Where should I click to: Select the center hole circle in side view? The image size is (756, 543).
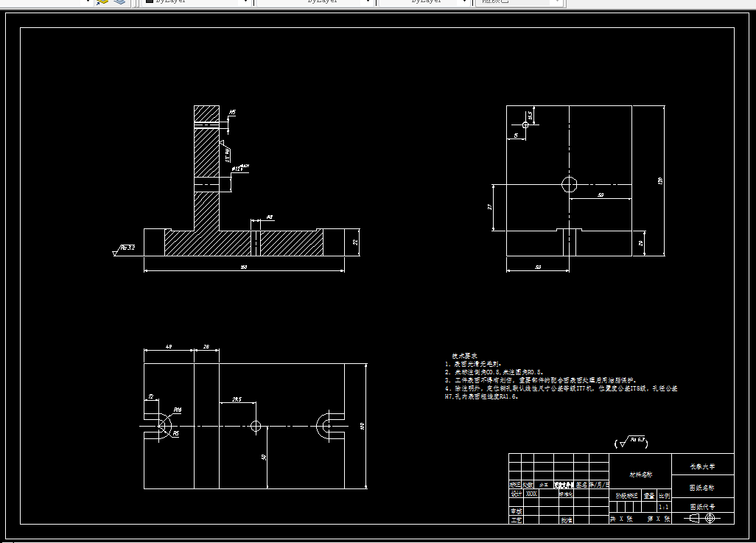coord(570,184)
